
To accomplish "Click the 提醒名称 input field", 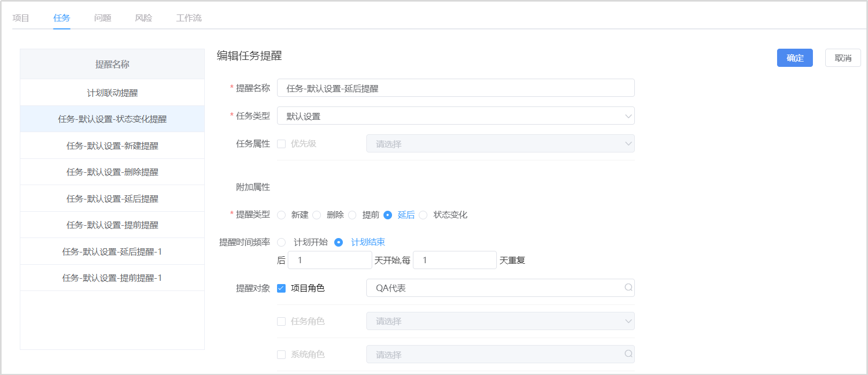I will 455,88.
